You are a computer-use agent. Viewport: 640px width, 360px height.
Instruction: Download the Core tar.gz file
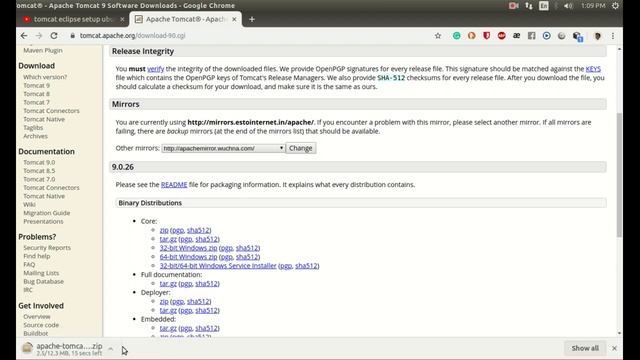pos(168,239)
